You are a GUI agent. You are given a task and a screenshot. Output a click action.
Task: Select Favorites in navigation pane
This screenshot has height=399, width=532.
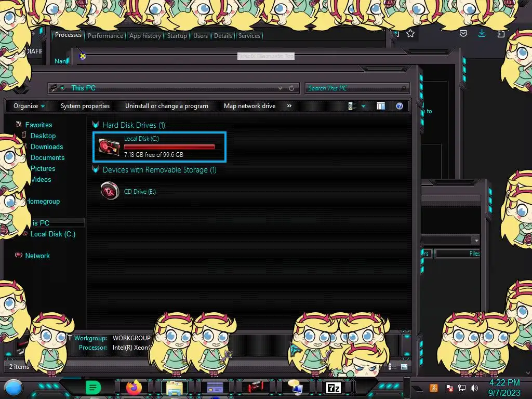[x=38, y=125]
